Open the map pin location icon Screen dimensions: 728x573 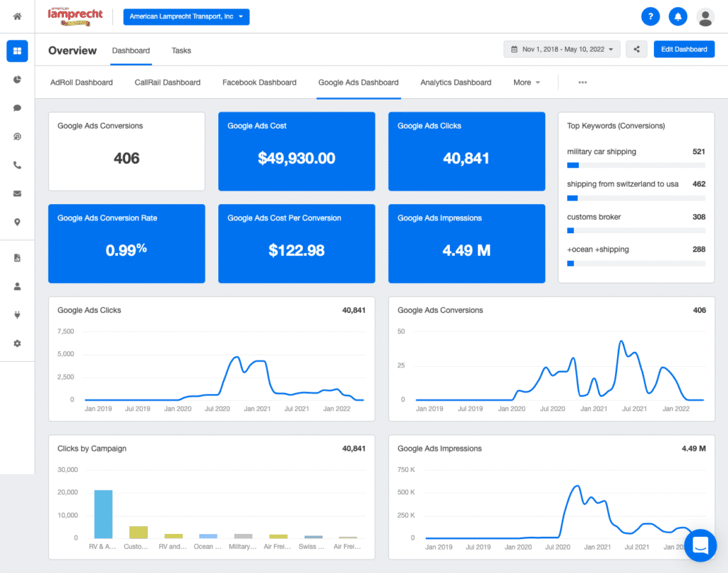(17, 222)
